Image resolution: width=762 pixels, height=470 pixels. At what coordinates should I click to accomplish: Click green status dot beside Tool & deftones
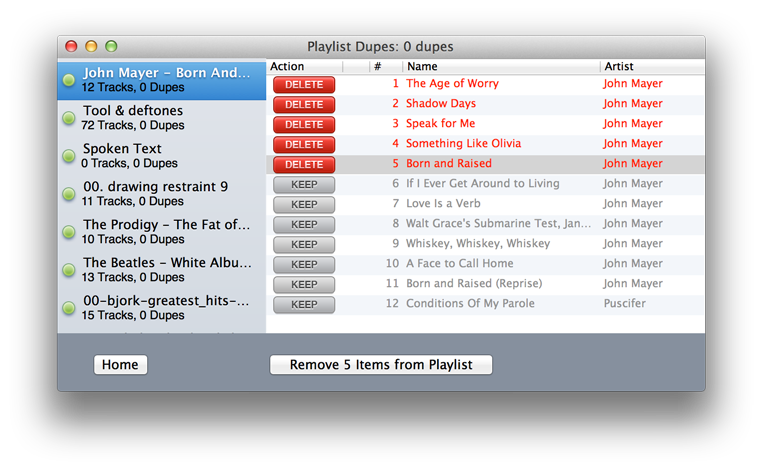[x=69, y=118]
